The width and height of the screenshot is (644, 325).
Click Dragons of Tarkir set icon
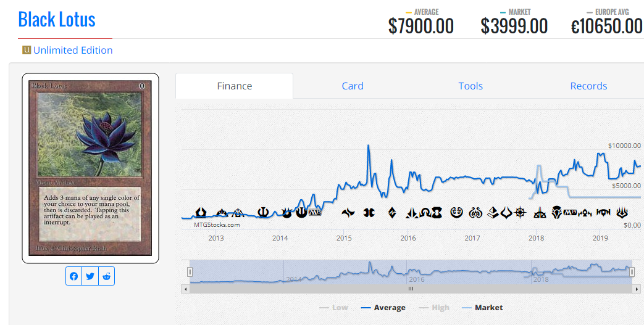point(369,213)
